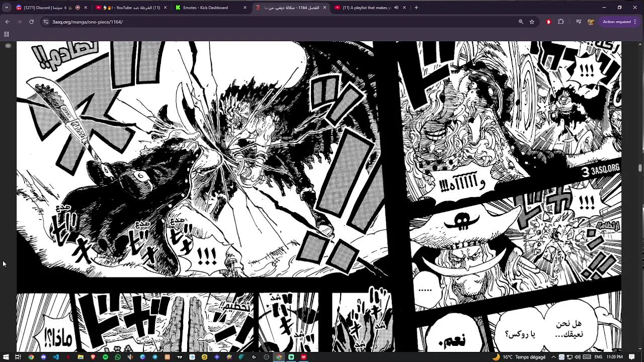Screen dimensions: 644x362
Task: Open Brave browser from the taskbar
Action: pos(93,357)
